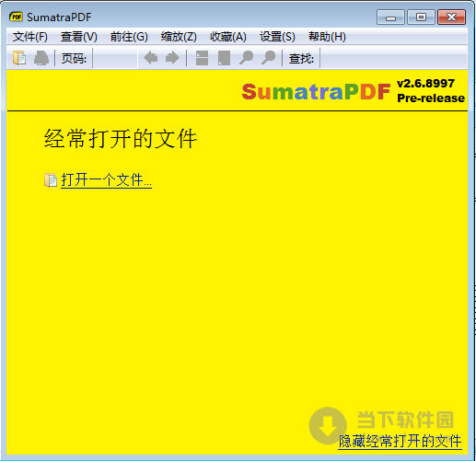This screenshot has width=476, height=461.
Task: Select Fit single page view icon
Action: (x=224, y=58)
